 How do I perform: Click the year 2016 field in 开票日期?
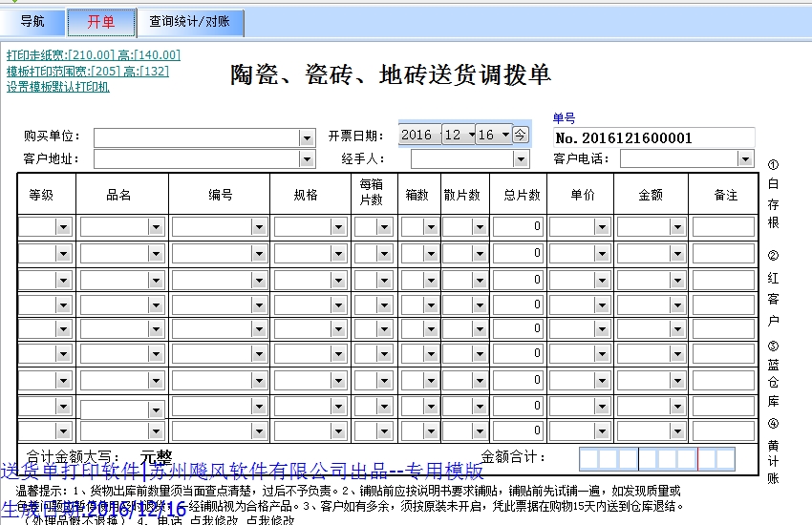tap(419, 135)
